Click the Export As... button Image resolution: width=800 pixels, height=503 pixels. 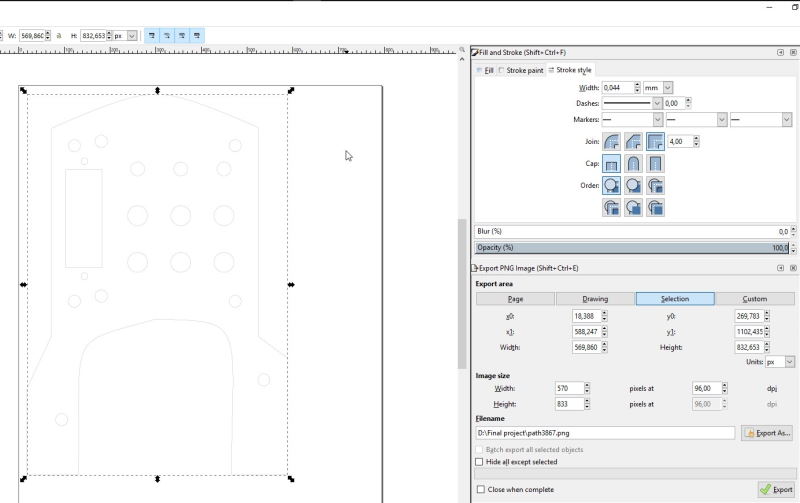pyautogui.click(x=767, y=433)
